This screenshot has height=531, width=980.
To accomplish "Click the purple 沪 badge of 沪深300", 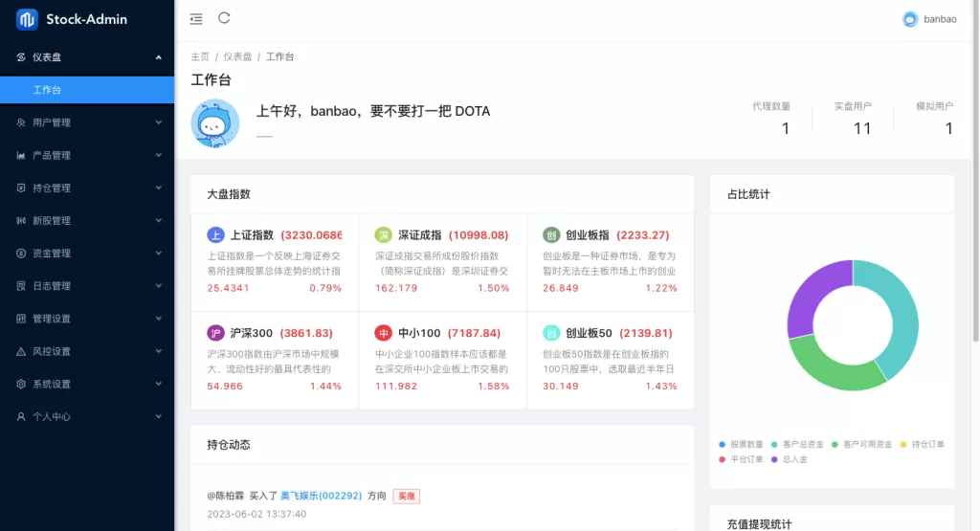I will tap(215, 333).
